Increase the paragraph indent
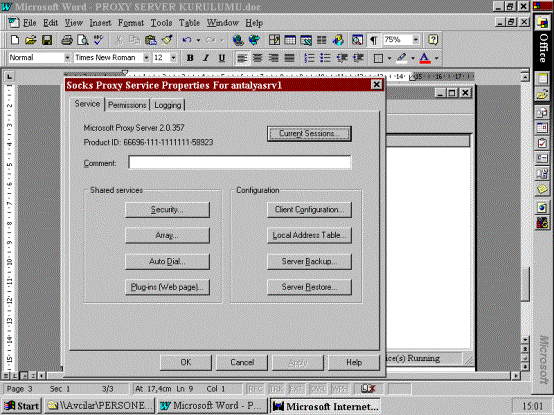This screenshot has width=554, height=415. [358, 58]
